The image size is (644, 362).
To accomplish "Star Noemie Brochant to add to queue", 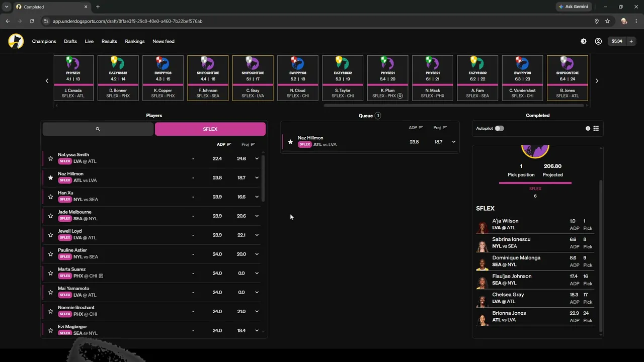I will pos(50,311).
